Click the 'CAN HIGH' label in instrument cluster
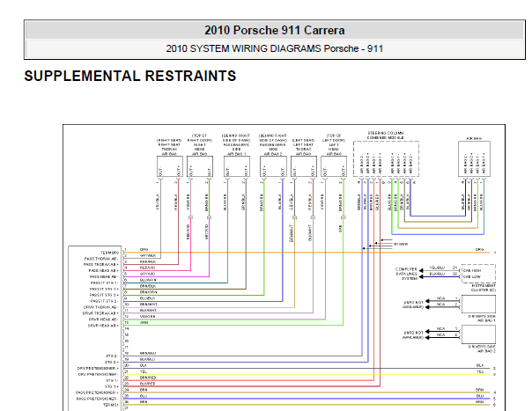This screenshot has width=532, height=411. tap(472, 270)
